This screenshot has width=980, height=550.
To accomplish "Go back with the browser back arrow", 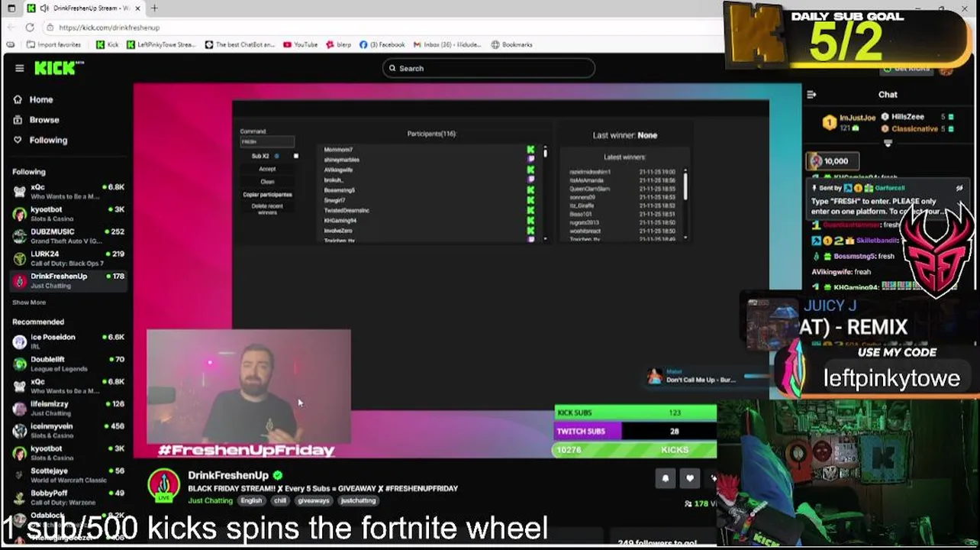I will click(x=10, y=27).
